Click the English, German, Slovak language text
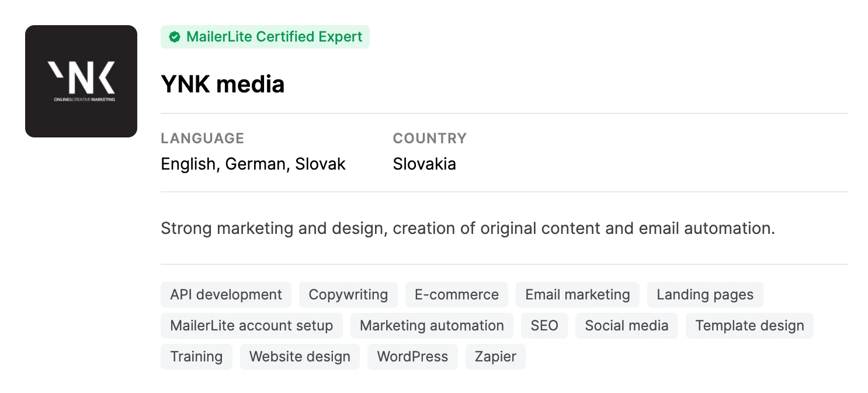868x393 pixels. coord(253,164)
